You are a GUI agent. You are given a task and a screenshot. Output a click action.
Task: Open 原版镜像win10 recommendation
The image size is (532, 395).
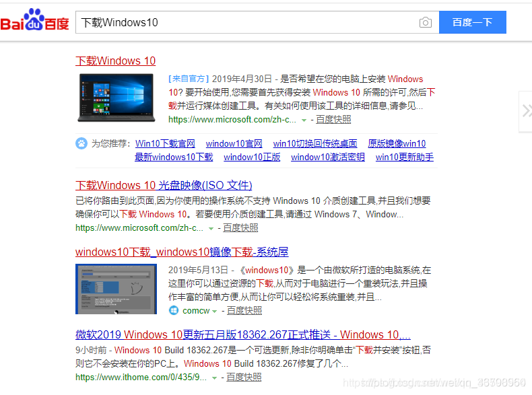click(397, 144)
